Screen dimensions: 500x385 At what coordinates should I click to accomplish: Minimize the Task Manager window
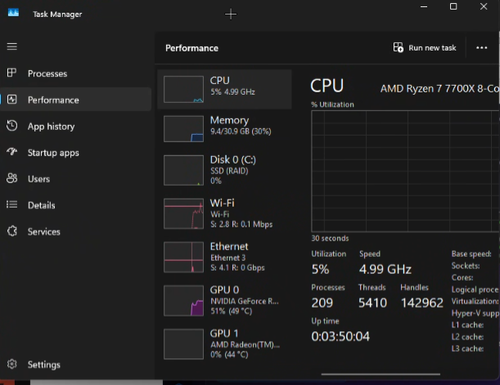coord(424,6)
